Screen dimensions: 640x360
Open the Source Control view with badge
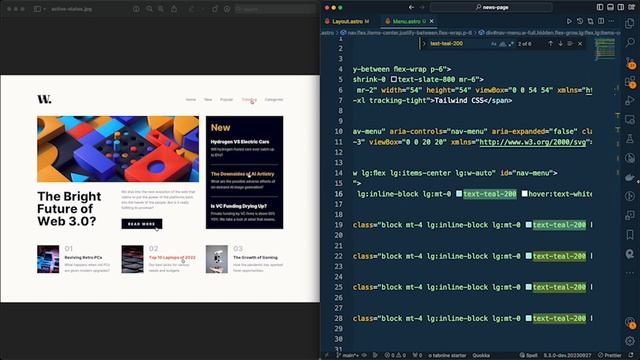click(x=630, y=62)
